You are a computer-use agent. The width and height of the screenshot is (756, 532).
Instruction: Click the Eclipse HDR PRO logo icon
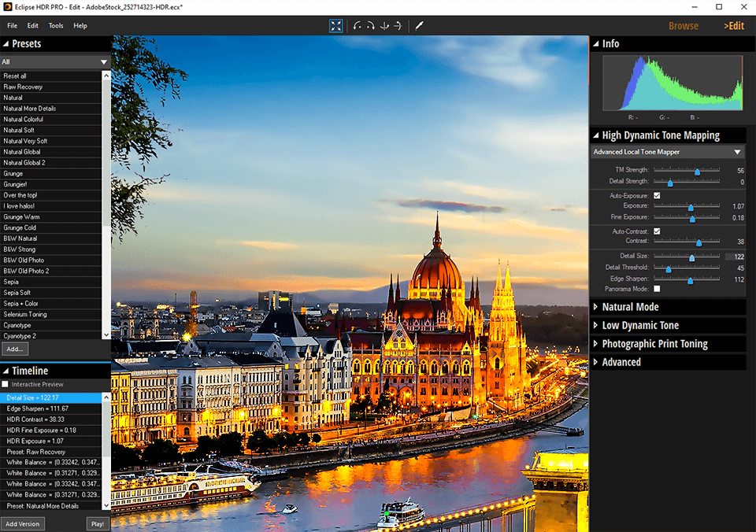coord(7,7)
